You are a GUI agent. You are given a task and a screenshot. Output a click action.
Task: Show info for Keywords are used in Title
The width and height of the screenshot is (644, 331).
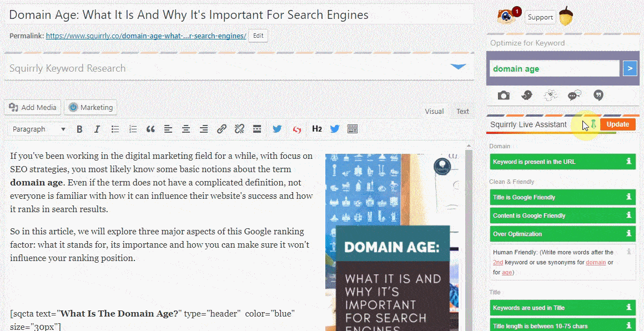point(628,307)
